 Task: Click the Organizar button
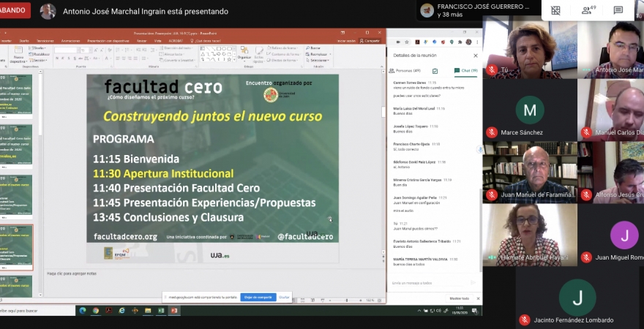coord(244,54)
